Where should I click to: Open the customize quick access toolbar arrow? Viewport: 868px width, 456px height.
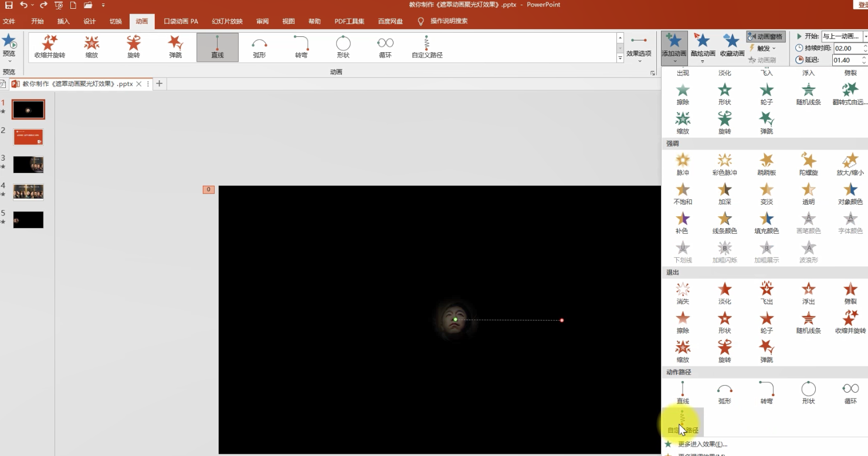coord(103,5)
